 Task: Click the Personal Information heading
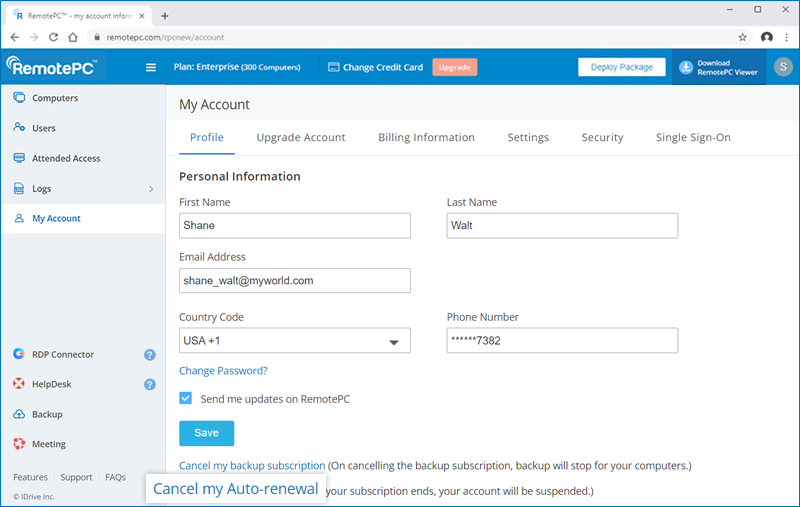[x=240, y=176]
